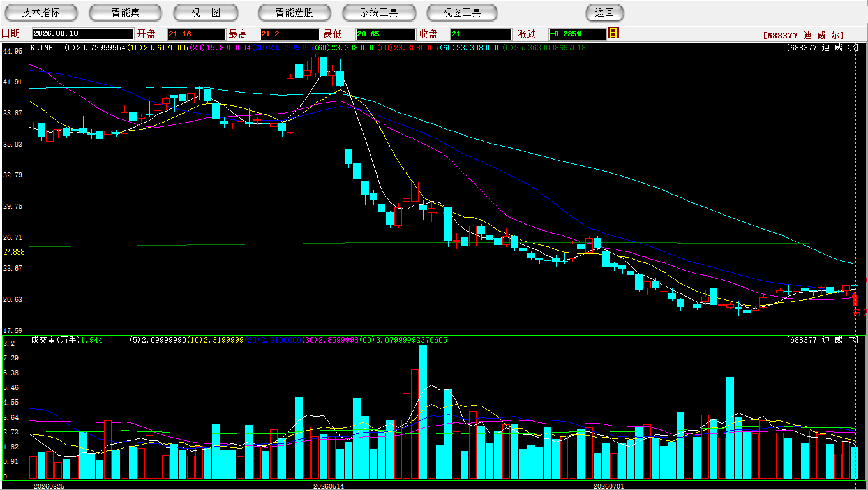The height and width of the screenshot is (490, 868).
Task: Click the 涨跌 label
Action: click(x=527, y=34)
